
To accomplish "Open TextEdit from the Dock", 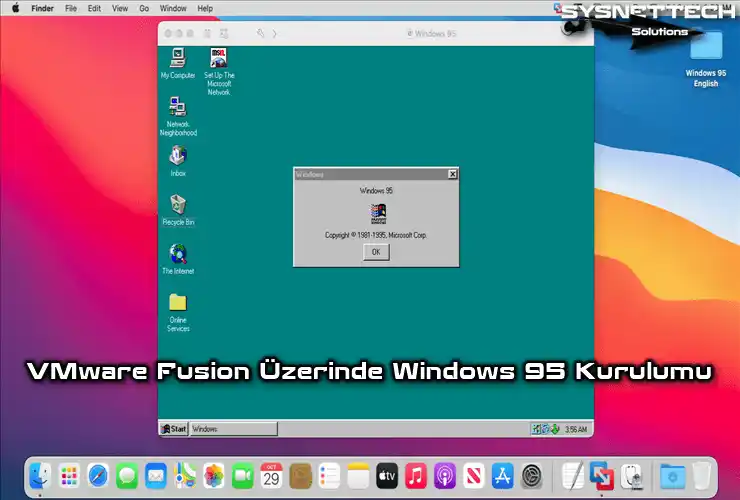I will click(x=573, y=475).
